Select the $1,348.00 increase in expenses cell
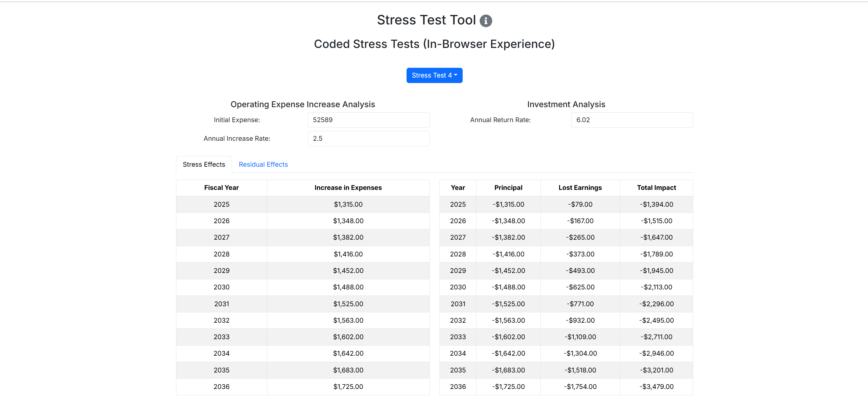Viewport: 868px width, 403px height. coord(348,221)
